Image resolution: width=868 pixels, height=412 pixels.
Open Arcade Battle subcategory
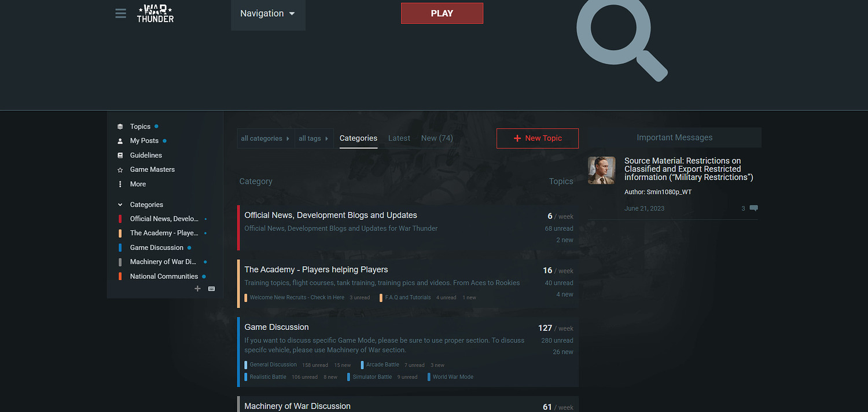click(x=382, y=365)
